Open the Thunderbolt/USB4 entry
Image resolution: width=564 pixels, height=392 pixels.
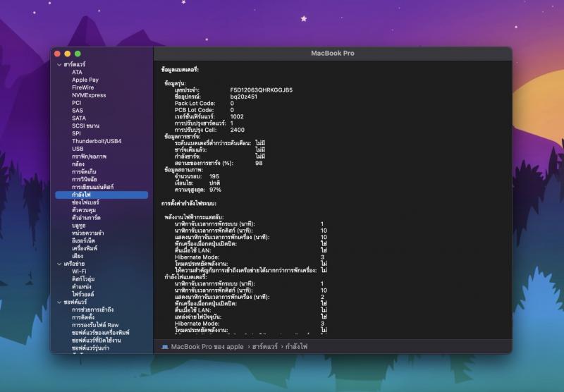(x=97, y=141)
